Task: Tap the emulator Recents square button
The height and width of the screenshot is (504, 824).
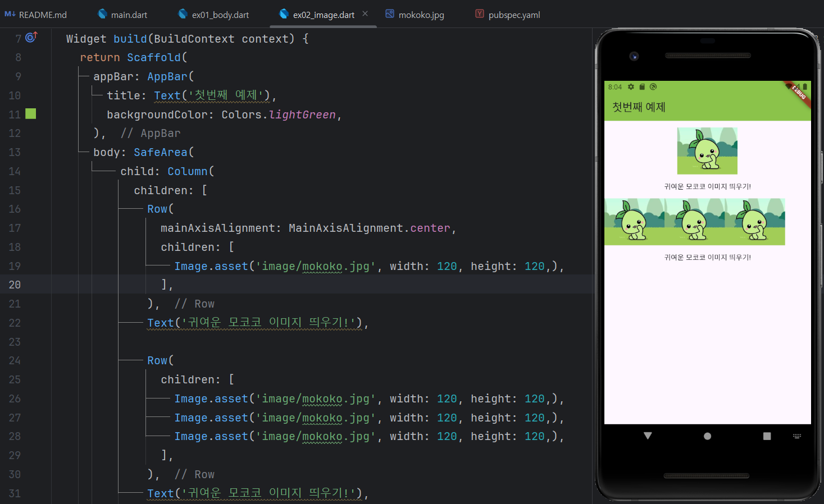Action: click(767, 436)
